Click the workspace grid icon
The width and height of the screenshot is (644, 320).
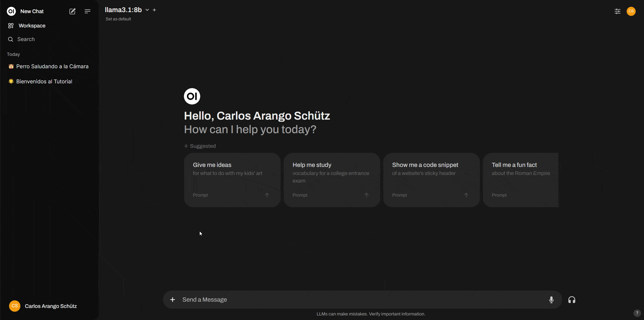[x=11, y=25]
